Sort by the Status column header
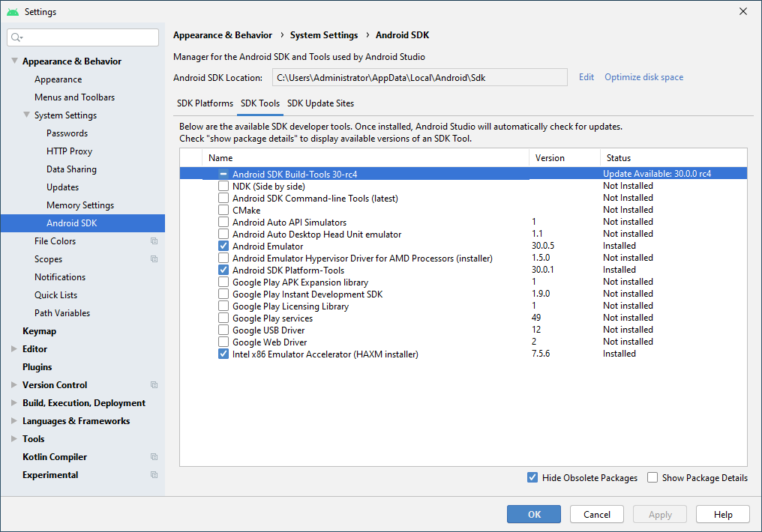The width and height of the screenshot is (762, 532). 673,158
